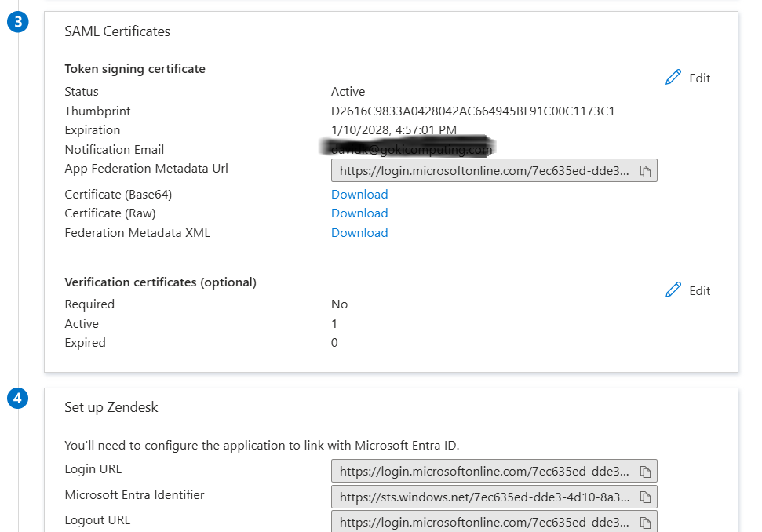Select the App Federation Metadata Url field
The height and width of the screenshot is (532, 762).
pyautogui.click(x=494, y=170)
